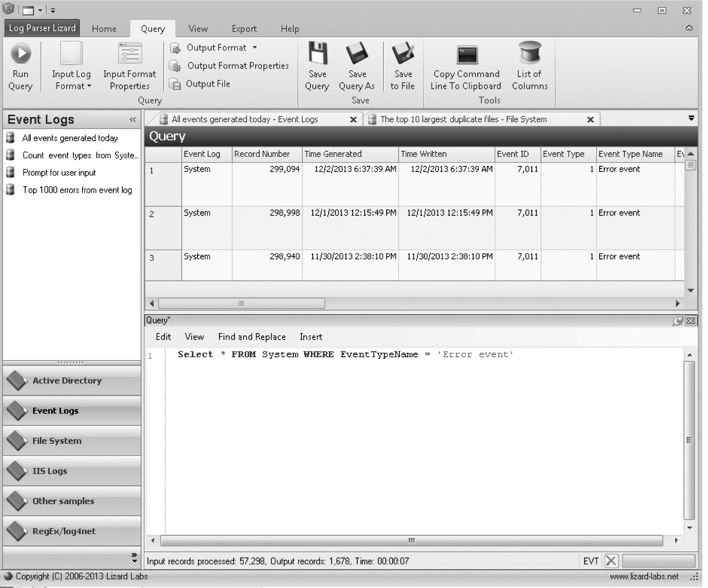
Task: Open Other samples navigation group
Action: (x=72, y=501)
